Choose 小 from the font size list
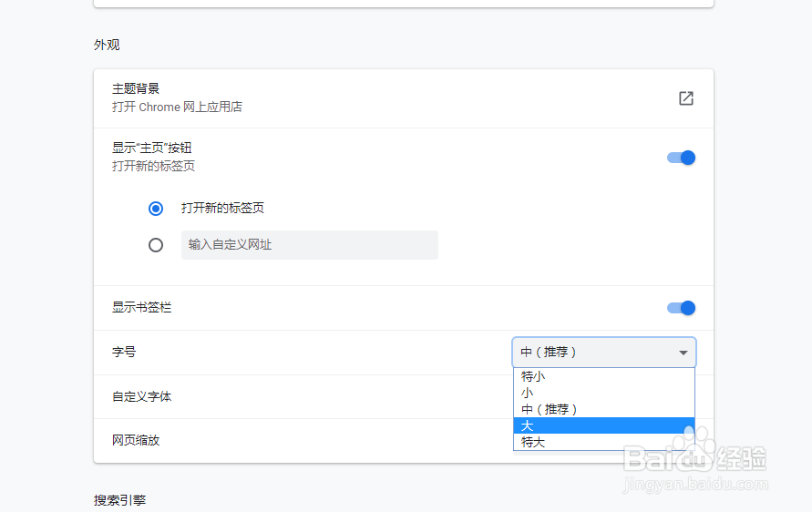The image size is (812, 512). [x=528, y=393]
